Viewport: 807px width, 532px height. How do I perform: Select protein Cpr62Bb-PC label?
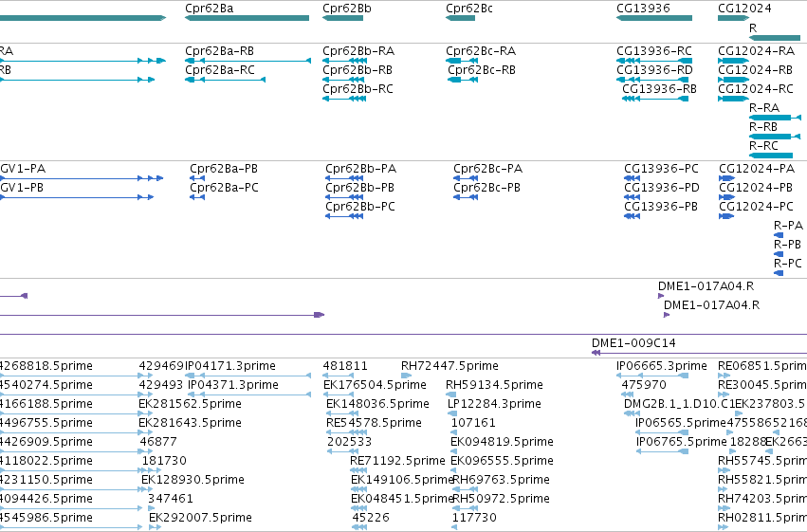tap(360, 207)
